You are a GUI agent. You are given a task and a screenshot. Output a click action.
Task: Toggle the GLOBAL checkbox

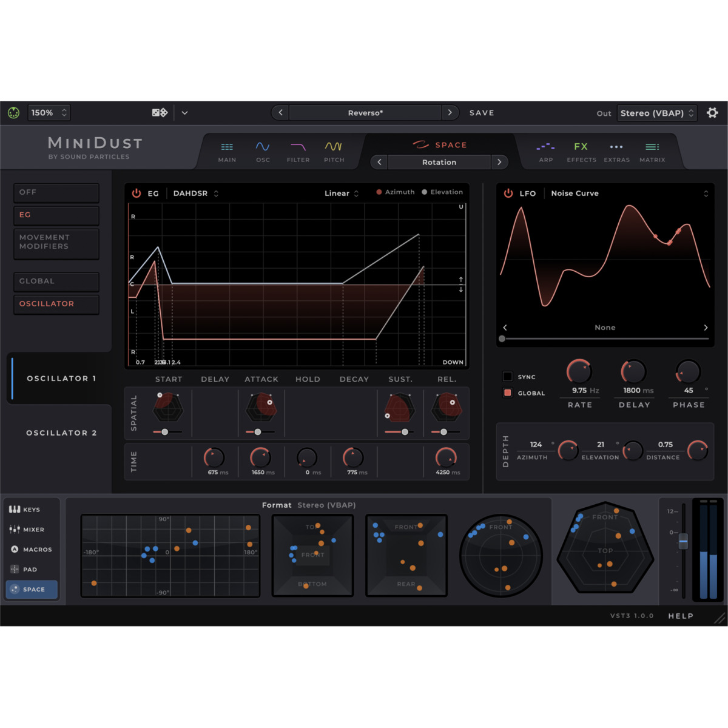click(x=508, y=393)
